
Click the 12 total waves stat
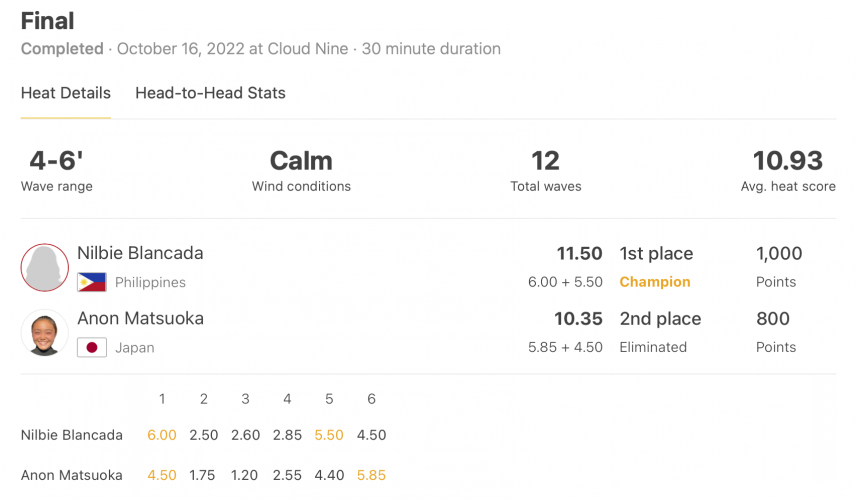point(545,161)
